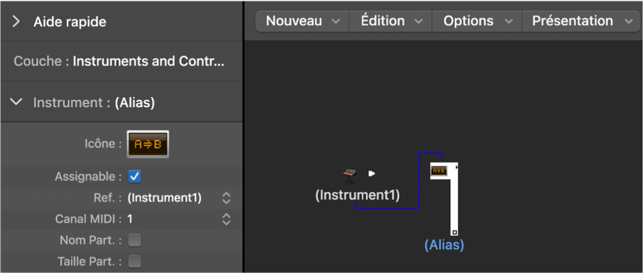Click the Instrument1 keyboard icon
Screen dimensions: 644x273
point(350,173)
